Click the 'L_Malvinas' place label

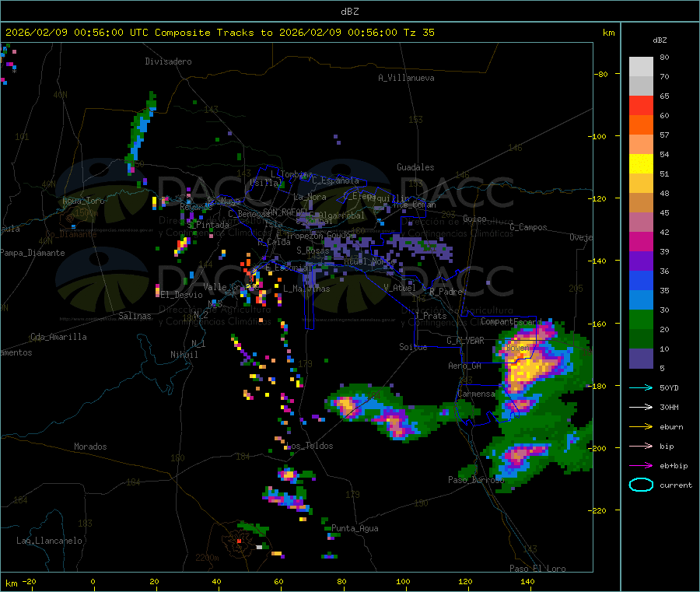point(306,289)
